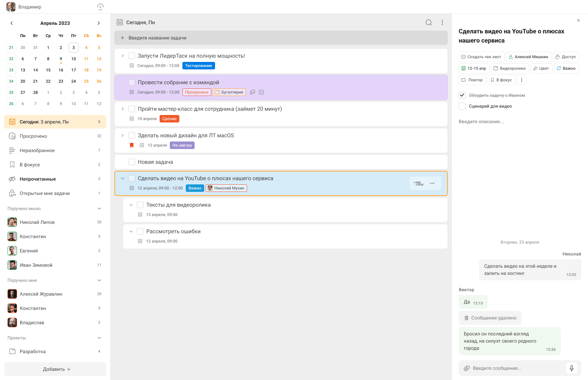
Task: Check the 'Сценарий для видео' checklist item
Action: click(x=462, y=106)
